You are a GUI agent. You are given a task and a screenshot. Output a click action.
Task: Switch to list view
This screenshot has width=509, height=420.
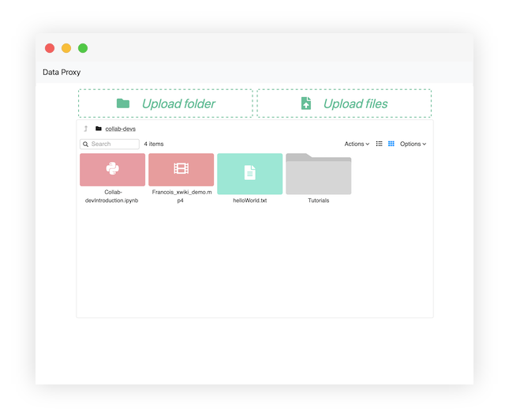tap(379, 144)
